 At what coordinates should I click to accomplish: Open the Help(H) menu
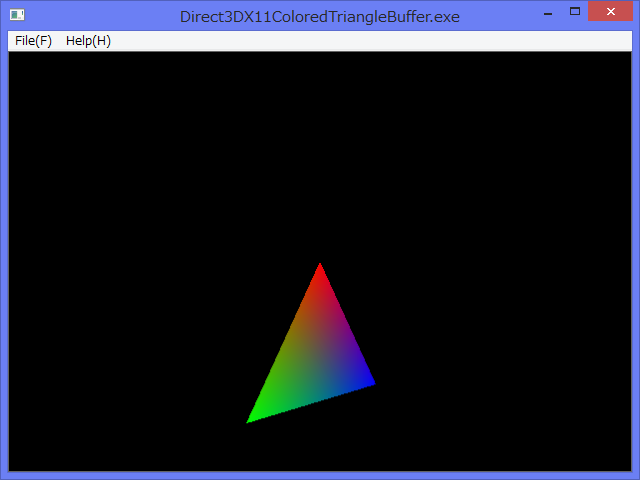[88, 41]
